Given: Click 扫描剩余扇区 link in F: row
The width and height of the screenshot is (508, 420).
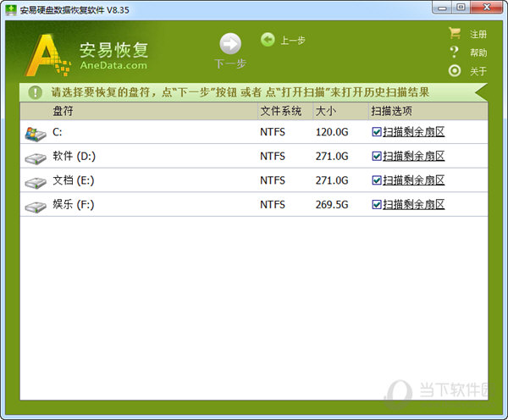Looking at the screenshot, I should click(x=414, y=204).
